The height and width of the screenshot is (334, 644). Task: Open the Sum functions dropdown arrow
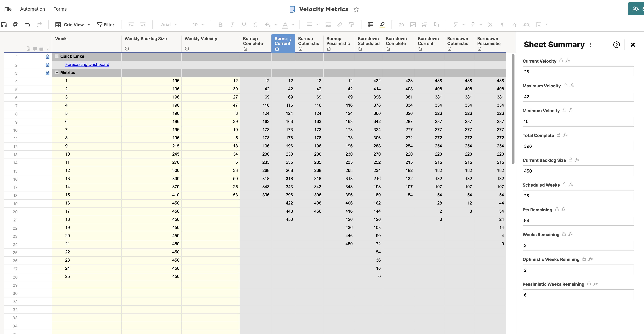coord(464,25)
